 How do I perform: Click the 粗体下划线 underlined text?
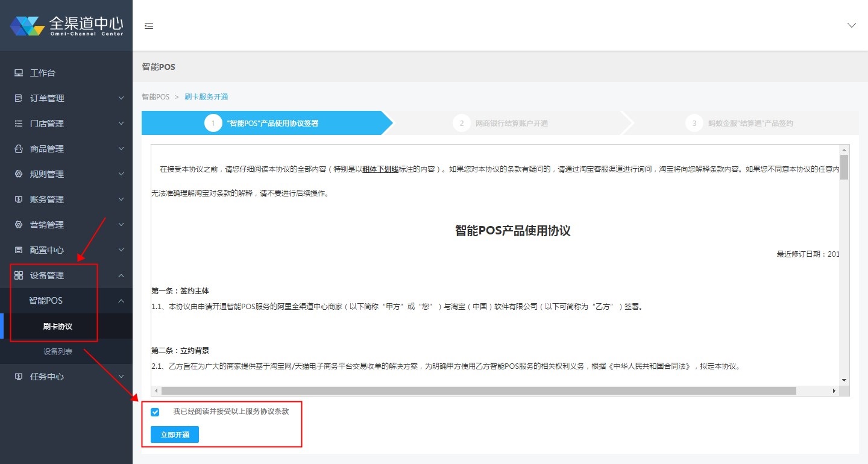tap(380, 170)
